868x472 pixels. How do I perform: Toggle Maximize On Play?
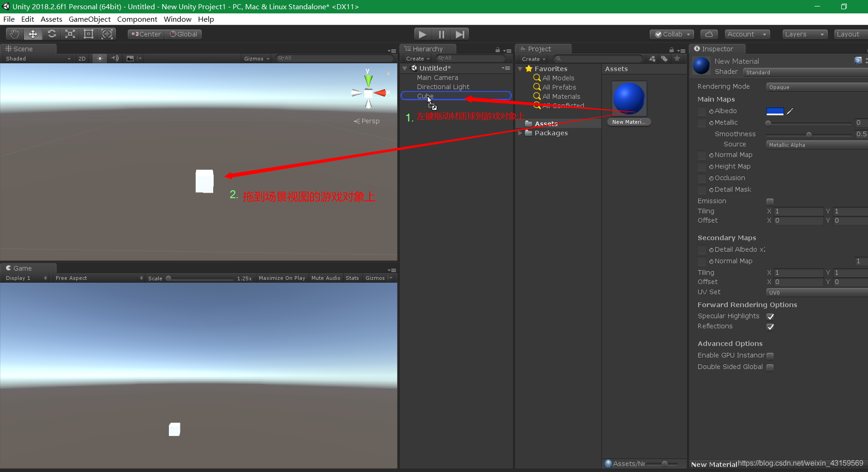click(282, 278)
